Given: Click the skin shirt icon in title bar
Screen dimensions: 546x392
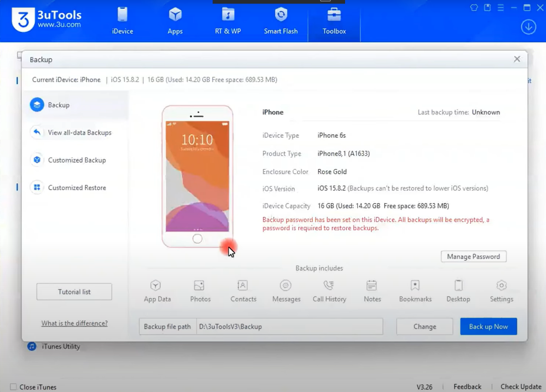Looking at the screenshot, I should pyautogui.click(x=474, y=8).
